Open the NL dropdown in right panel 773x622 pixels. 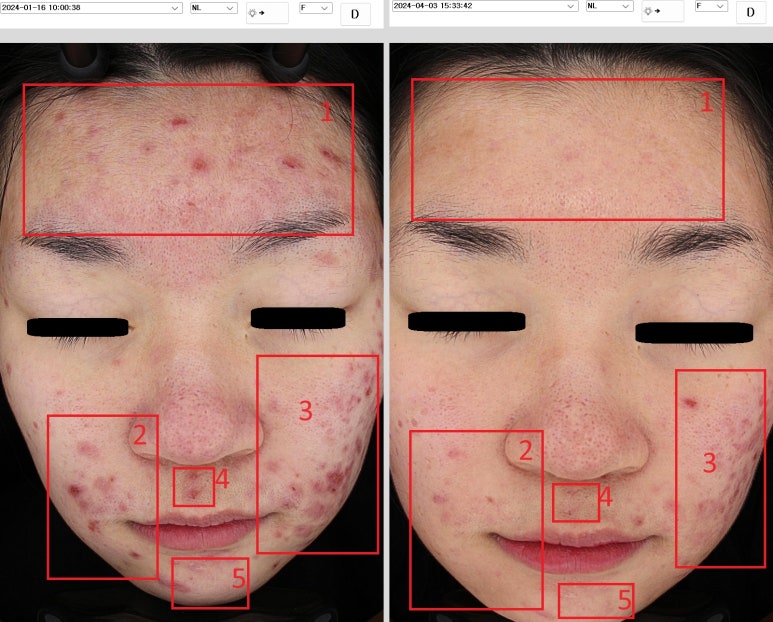(x=609, y=6)
